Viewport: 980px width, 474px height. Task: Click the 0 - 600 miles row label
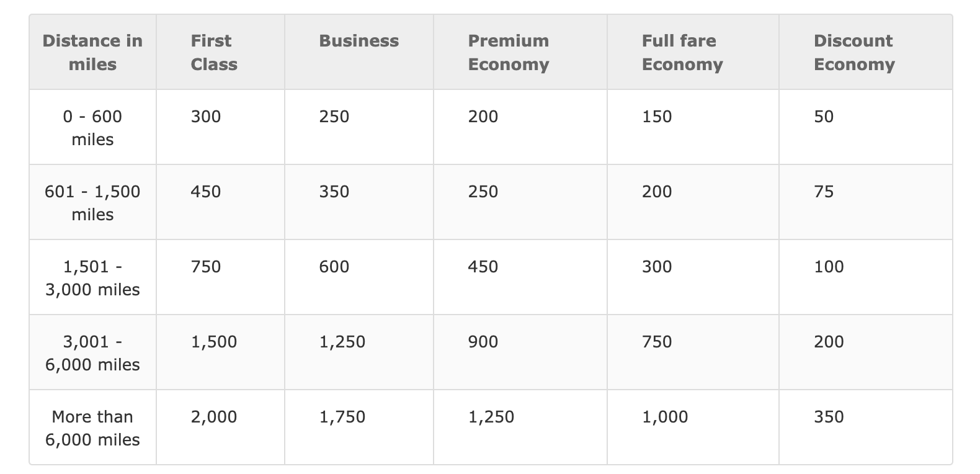click(92, 128)
